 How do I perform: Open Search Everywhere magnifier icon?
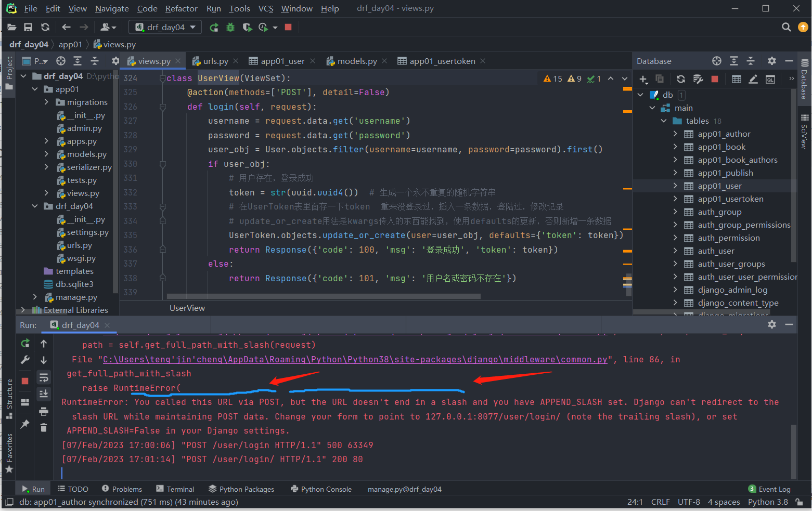click(x=786, y=27)
